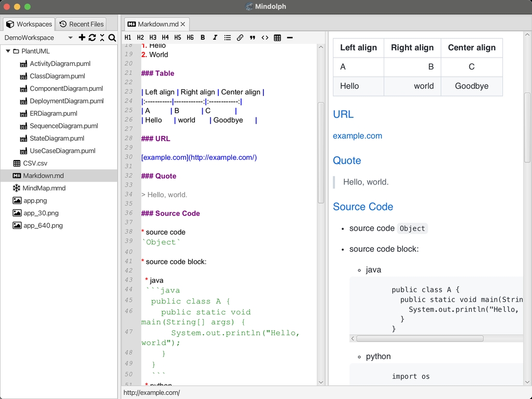
Task: Refresh the workspace tree
Action: [x=92, y=37]
